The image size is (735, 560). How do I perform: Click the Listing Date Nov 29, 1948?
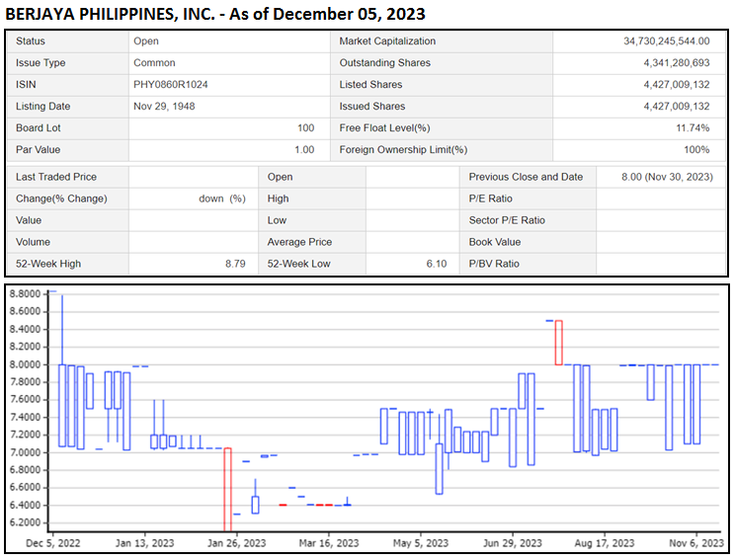tap(164, 107)
